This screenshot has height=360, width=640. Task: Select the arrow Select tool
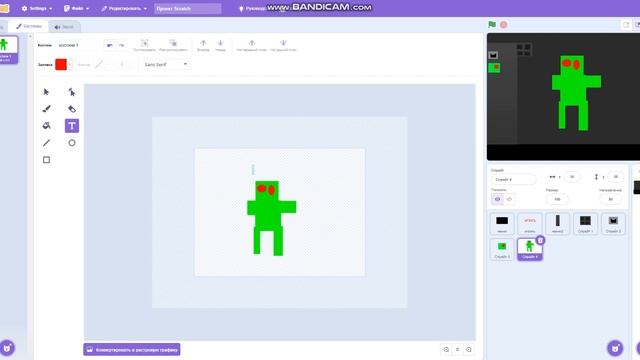[x=47, y=92]
